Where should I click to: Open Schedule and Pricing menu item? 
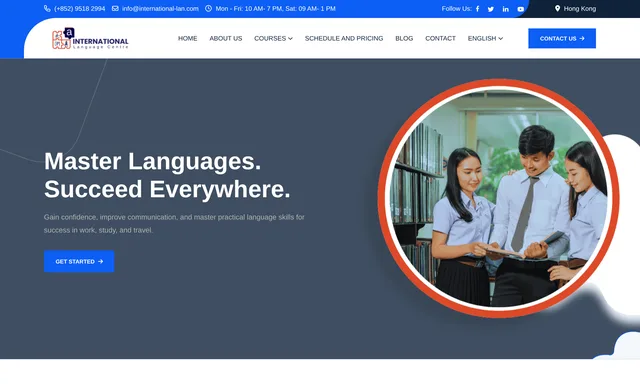(344, 38)
